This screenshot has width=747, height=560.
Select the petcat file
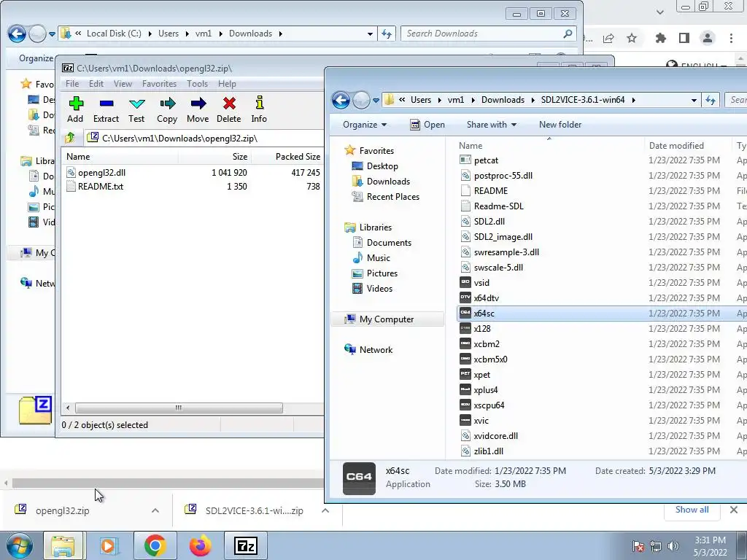point(486,160)
